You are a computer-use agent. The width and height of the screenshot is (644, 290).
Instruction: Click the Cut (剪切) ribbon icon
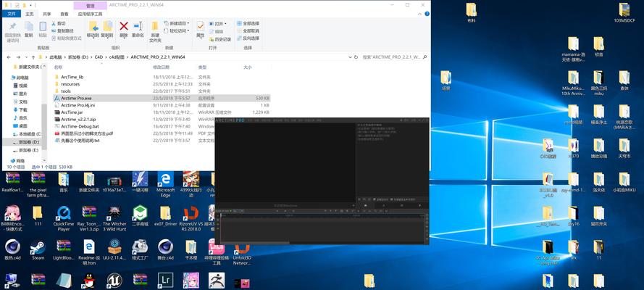click(x=54, y=23)
